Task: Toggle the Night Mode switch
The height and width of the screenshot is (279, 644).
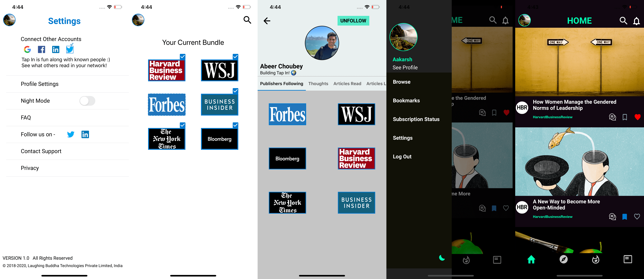Action: [87, 101]
